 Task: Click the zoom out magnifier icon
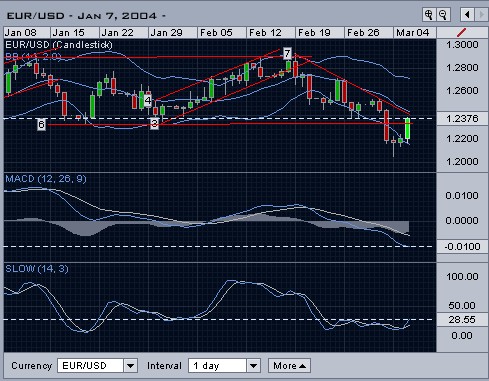click(443, 15)
